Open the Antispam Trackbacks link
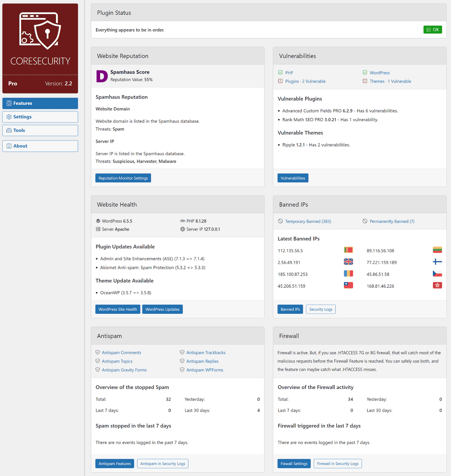 [x=206, y=352]
